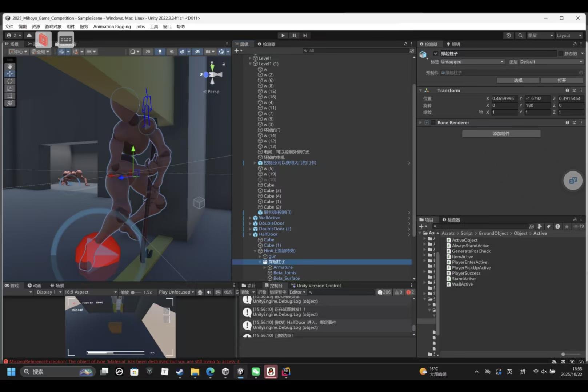Viewport: 588px width, 392px height.
Task: Select the Hand view tool
Action: tap(9, 66)
